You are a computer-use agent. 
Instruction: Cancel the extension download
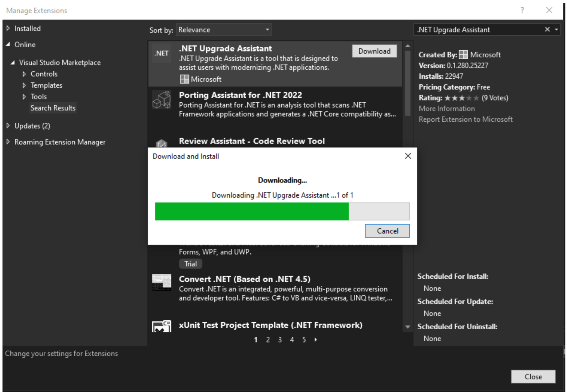387,231
